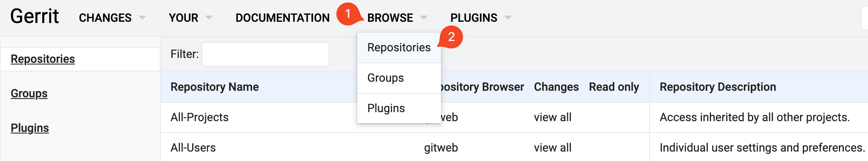868x161 pixels.
Task: Expand the YOUR menu arrow
Action: tap(209, 18)
